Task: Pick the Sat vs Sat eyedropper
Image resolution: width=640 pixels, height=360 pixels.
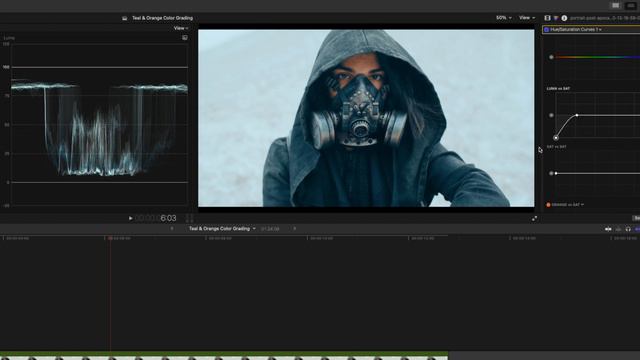Action: click(x=551, y=173)
